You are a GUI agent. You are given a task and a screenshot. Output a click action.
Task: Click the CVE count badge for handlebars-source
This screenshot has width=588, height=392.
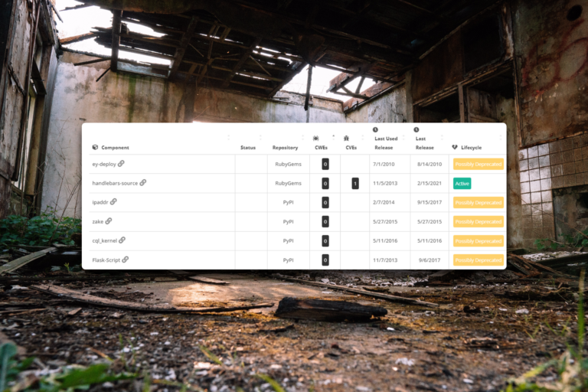pos(355,183)
